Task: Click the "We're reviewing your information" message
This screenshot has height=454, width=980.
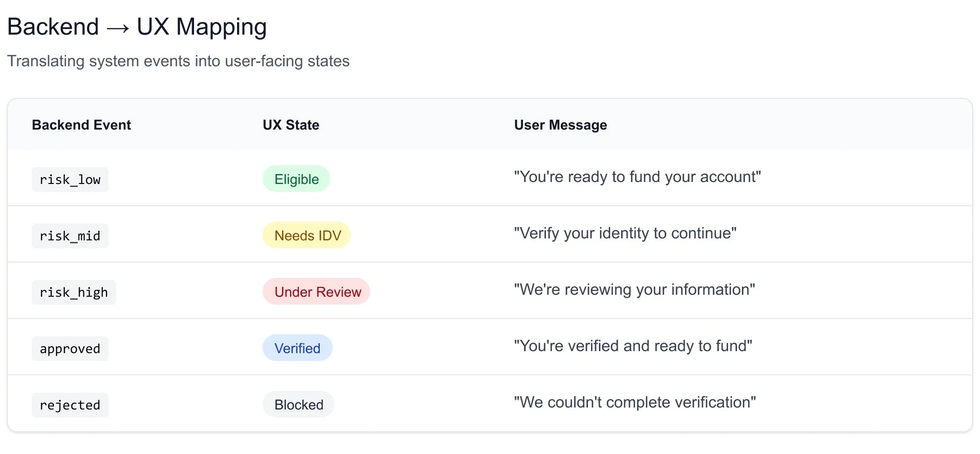Action: (x=634, y=290)
